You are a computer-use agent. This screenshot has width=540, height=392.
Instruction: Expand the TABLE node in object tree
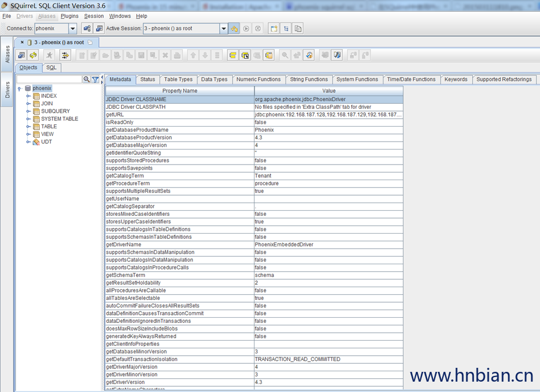(28, 127)
